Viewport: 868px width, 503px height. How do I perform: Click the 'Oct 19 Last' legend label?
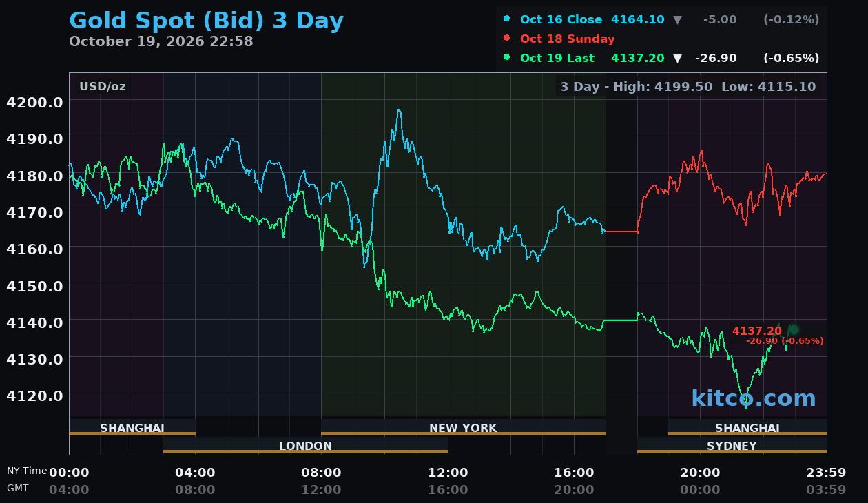point(557,58)
